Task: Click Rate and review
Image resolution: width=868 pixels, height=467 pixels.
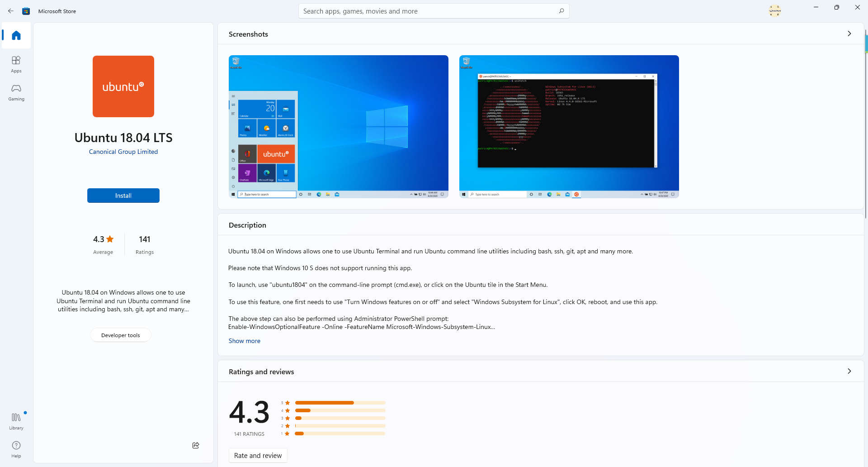Action: coord(258,455)
